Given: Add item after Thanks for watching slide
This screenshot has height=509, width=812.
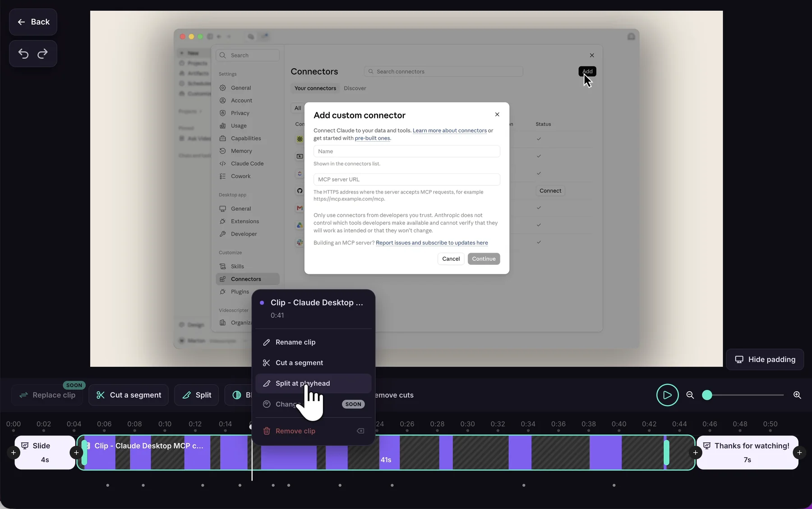Looking at the screenshot, I should (799, 452).
